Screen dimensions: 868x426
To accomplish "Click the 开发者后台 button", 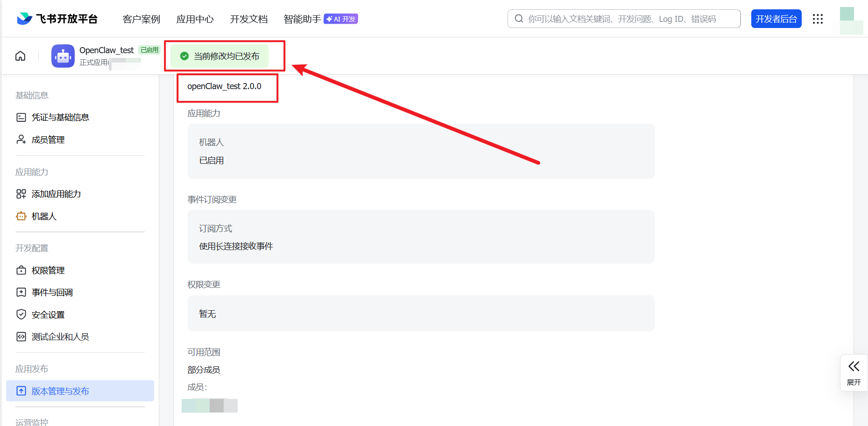I will [x=776, y=19].
